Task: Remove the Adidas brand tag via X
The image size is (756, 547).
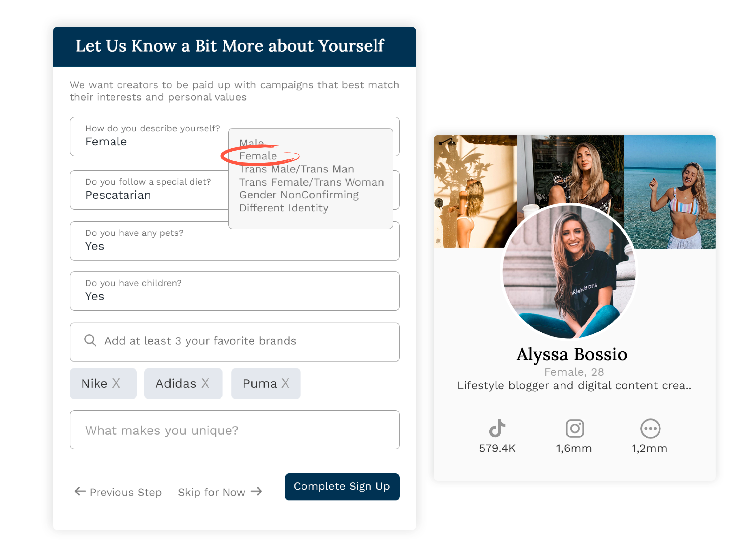Action: 205,383
